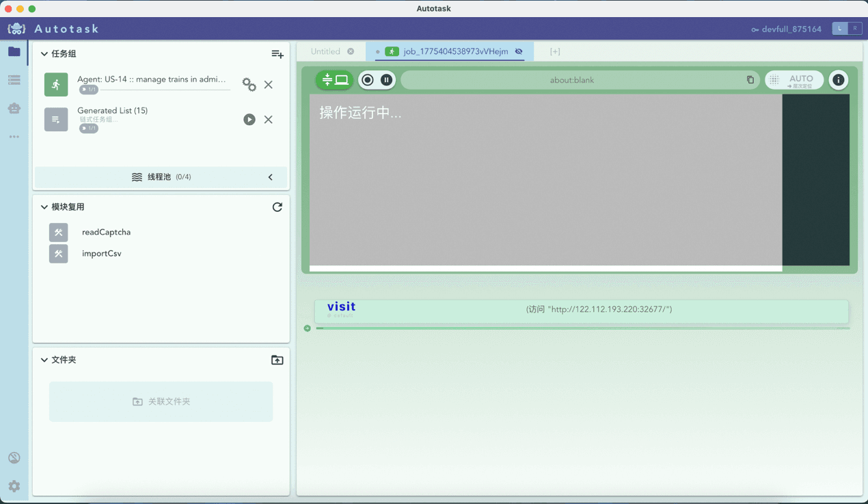Viewport: 868px width, 504px height.
Task: Remove the Generated List (15) task
Action: pos(269,120)
